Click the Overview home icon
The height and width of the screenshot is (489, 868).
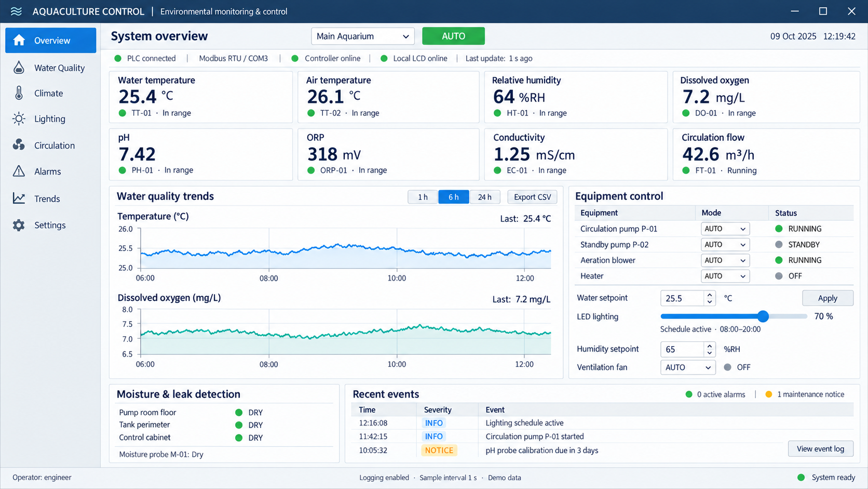click(x=19, y=41)
